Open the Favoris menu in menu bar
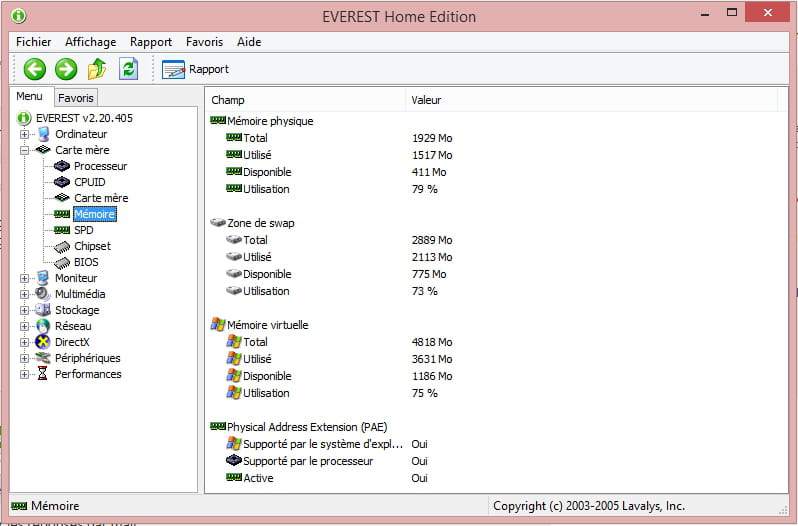 coord(204,42)
